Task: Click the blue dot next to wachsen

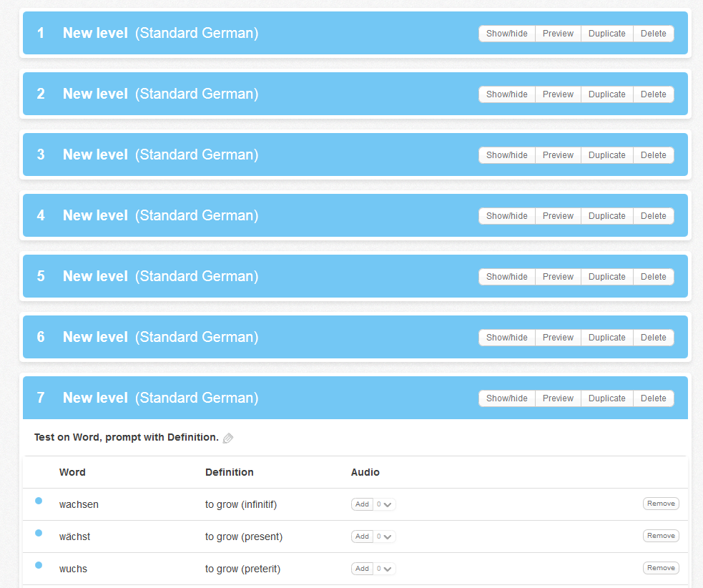Action: 39,501
